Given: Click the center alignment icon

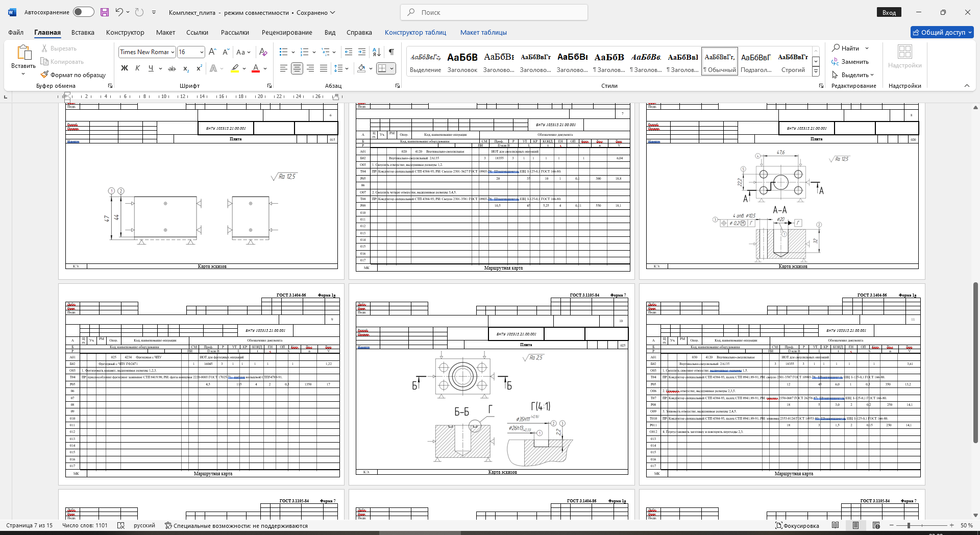Looking at the screenshot, I should [x=297, y=68].
